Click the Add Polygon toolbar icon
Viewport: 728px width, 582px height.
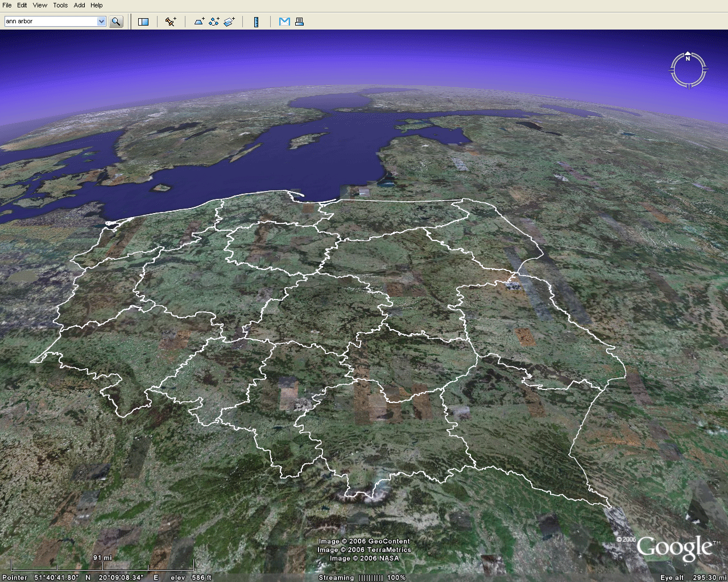[x=199, y=22]
